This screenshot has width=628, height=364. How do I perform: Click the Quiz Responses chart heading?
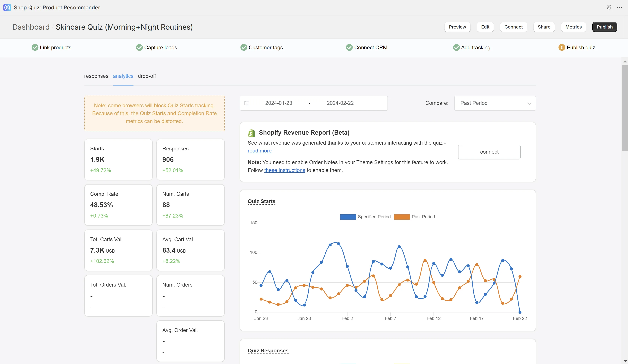[268, 350]
